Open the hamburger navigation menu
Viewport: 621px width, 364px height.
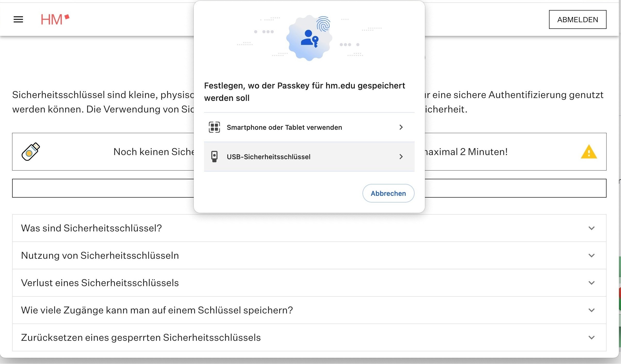coord(18,19)
